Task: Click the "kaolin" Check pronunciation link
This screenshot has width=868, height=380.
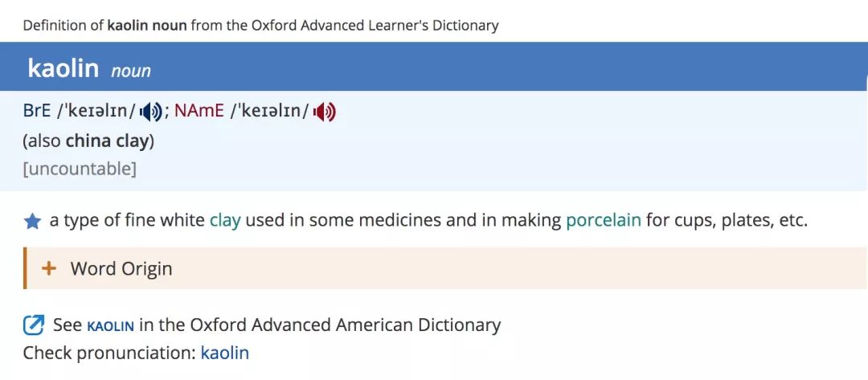Action: click(x=224, y=353)
